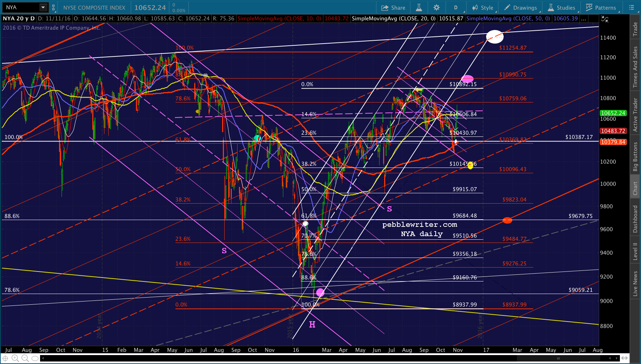Screen dimensions: 641x364
Task: Click the cyan circle marker near the 61.8% level
Action: tap(258, 138)
